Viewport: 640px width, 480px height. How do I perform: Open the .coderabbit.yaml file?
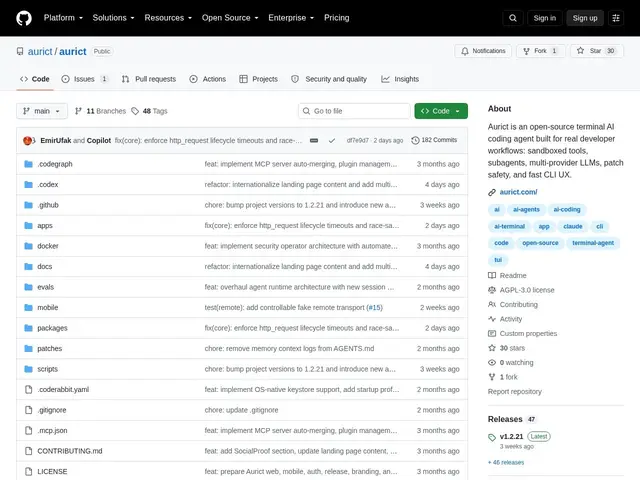coord(63,390)
